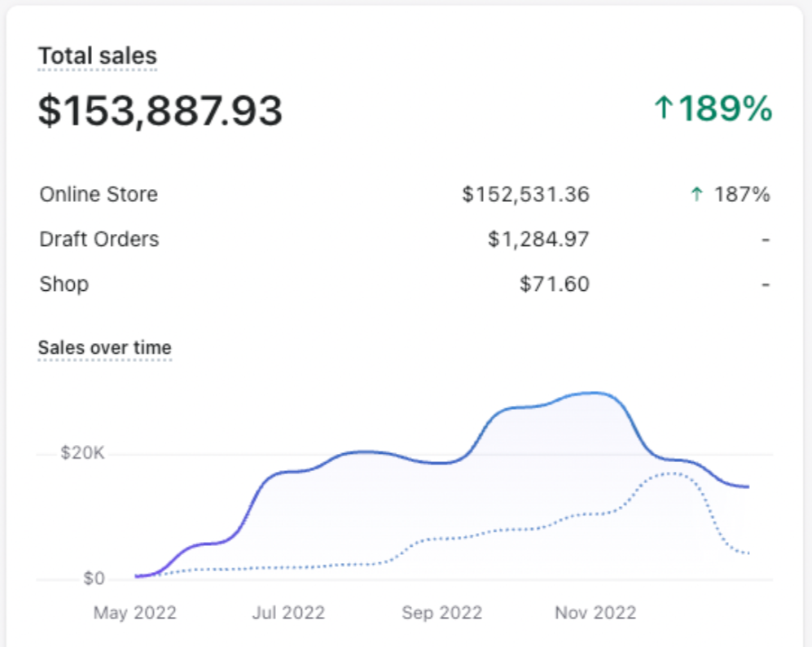The height and width of the screenshot is (647, 812).
Task: Select the $153,887.93 total sales figure
Action: tap(160, 111)
